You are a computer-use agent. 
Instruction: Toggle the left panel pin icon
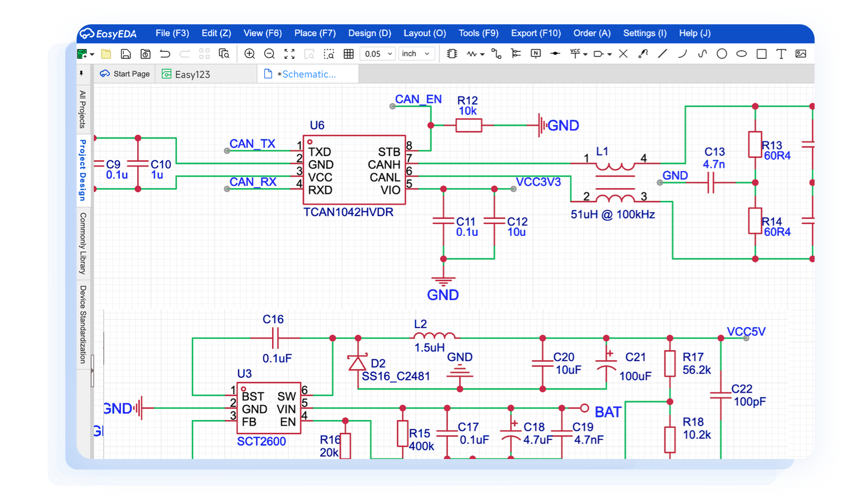(81, 73)
